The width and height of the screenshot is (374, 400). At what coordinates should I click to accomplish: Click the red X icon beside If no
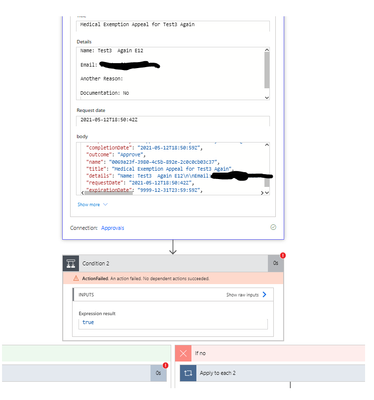click(x=183, y=353)
